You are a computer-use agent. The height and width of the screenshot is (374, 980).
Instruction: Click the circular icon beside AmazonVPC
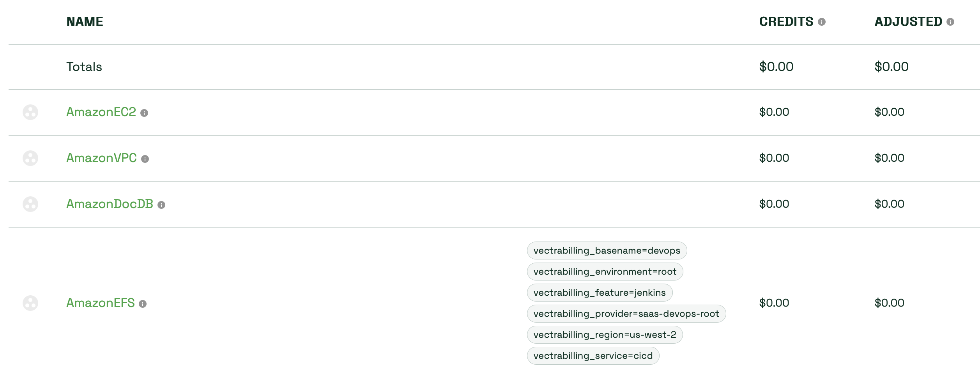(31, 158)
